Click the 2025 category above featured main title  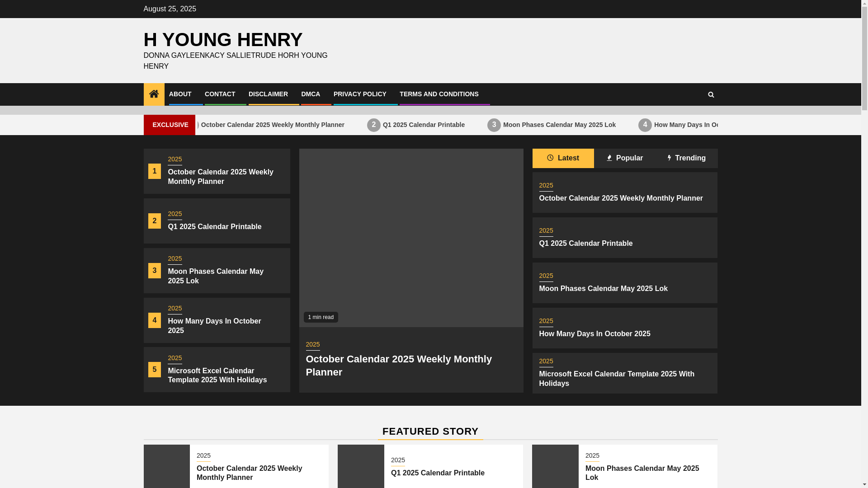click(313, 345)
